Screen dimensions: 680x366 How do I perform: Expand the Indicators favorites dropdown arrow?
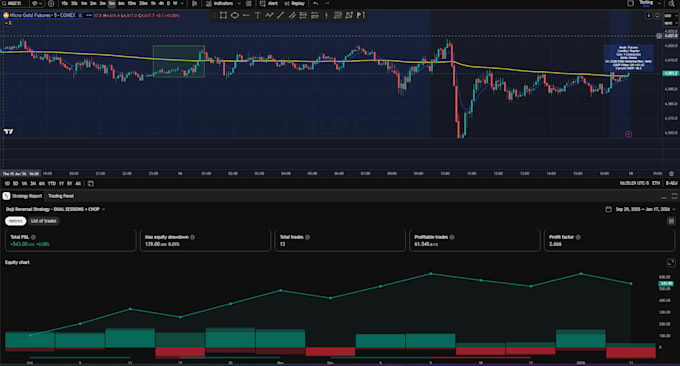[x=239, y=3]
